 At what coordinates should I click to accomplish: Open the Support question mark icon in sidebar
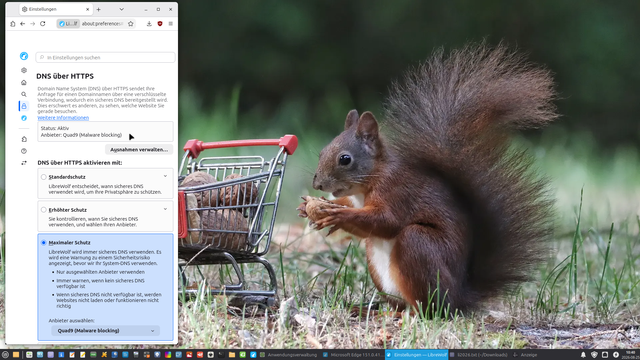coord(24,151)
